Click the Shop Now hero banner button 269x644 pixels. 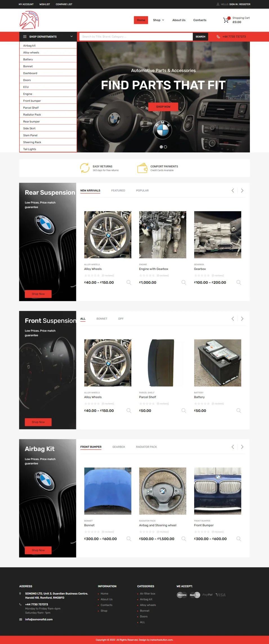pyautogui.click(x=163, y=107)
